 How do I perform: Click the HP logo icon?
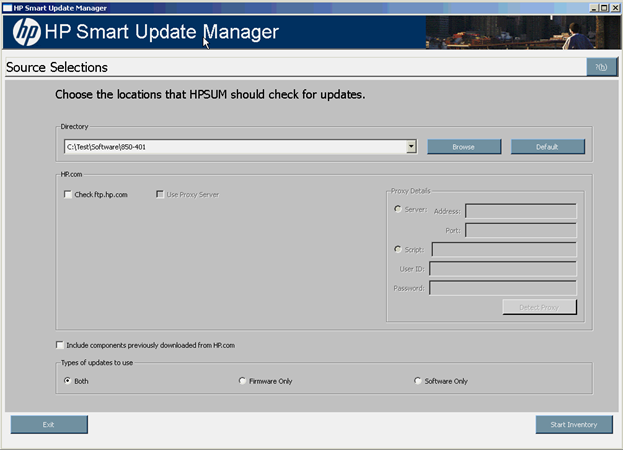[26, 32]
